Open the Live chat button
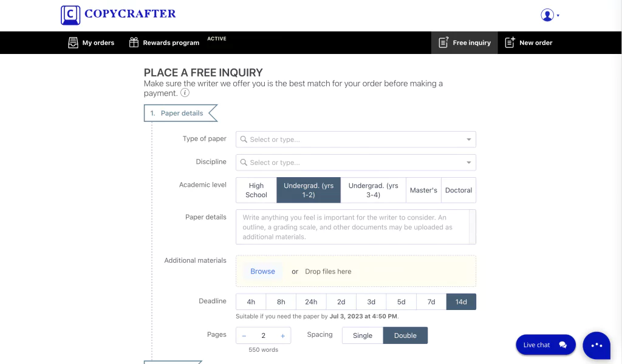622x364 pixels. (x=545, y=345)
